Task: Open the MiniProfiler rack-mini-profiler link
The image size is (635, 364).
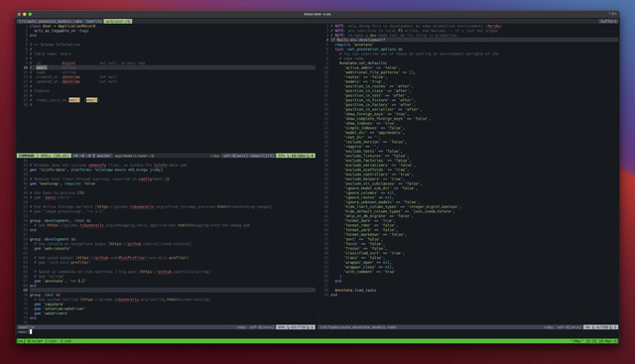Action: click(132, 258)
